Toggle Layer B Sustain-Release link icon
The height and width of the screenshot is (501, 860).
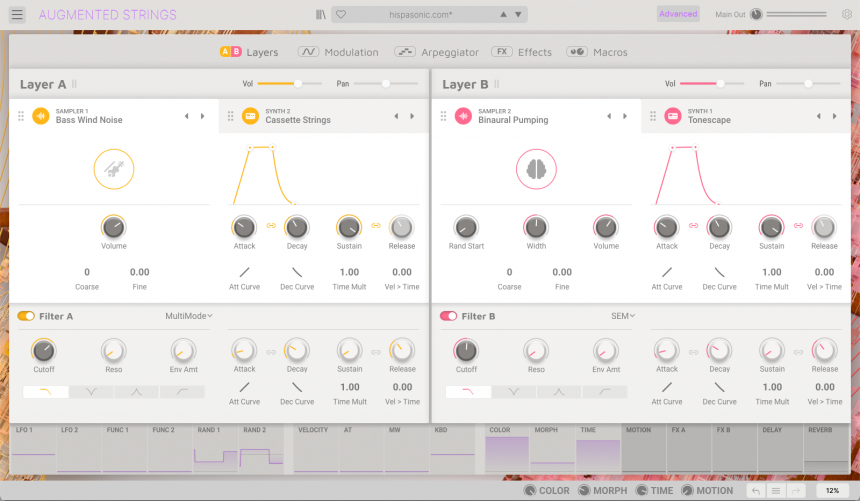click(799, 226)
